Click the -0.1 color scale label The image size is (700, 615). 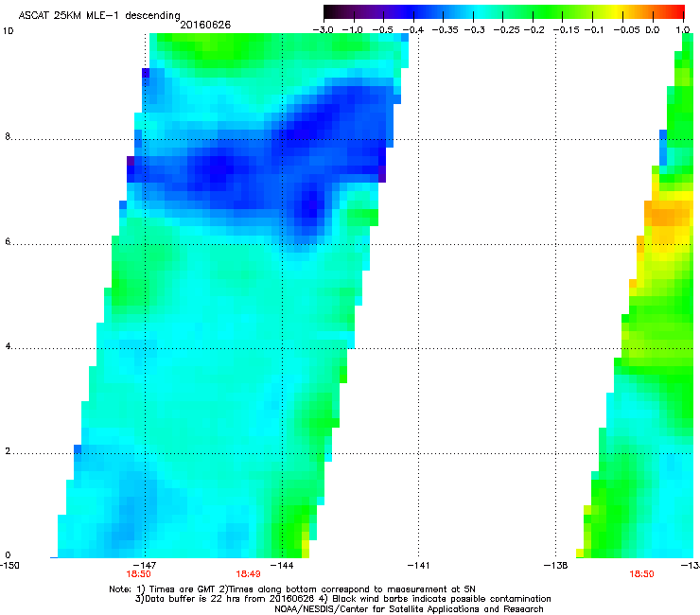(594, 30)
